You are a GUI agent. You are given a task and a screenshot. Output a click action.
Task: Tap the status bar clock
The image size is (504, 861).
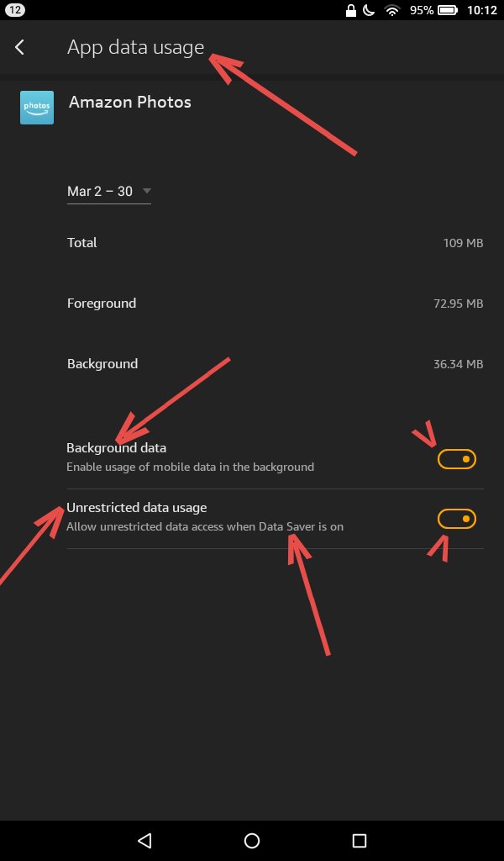point(480,10)
